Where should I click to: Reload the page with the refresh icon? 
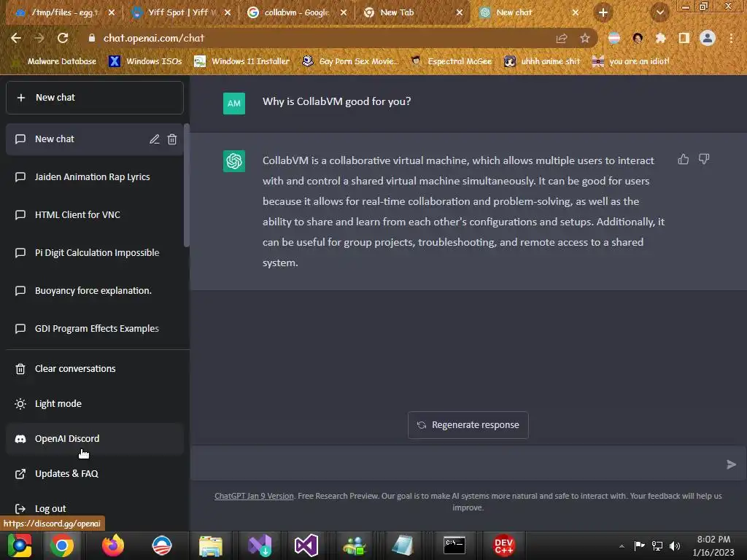click(63, 38)
